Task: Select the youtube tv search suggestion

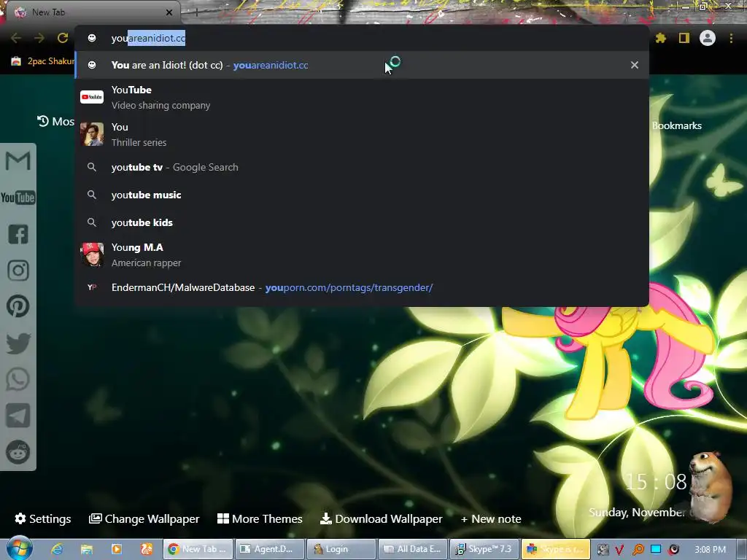Action: coord(362,167)
